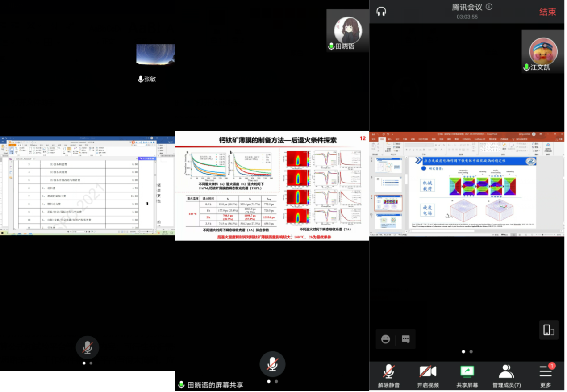Tap the shared perovskite annealing slide
Screen dimensions: 567x392
click(x=272, y=186)
